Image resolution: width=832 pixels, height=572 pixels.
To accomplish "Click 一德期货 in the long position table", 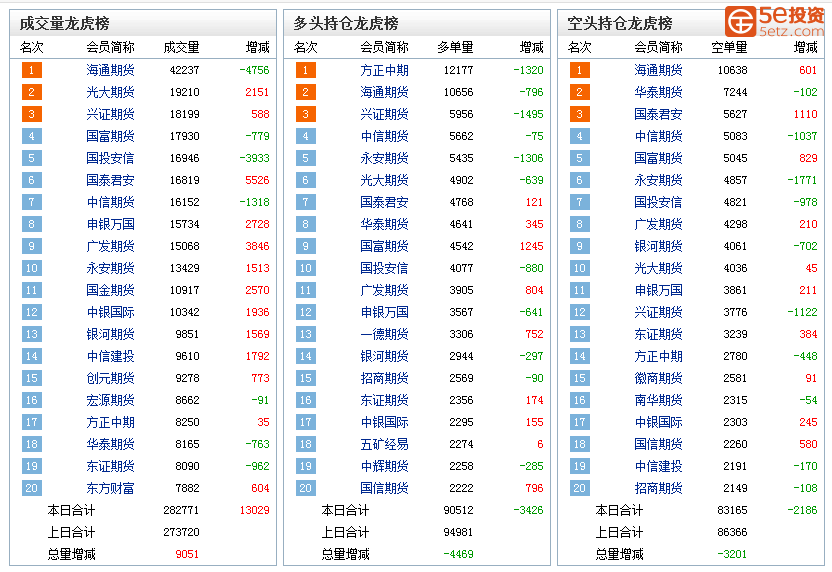I will pyautogui.click(x=385, y=334).
